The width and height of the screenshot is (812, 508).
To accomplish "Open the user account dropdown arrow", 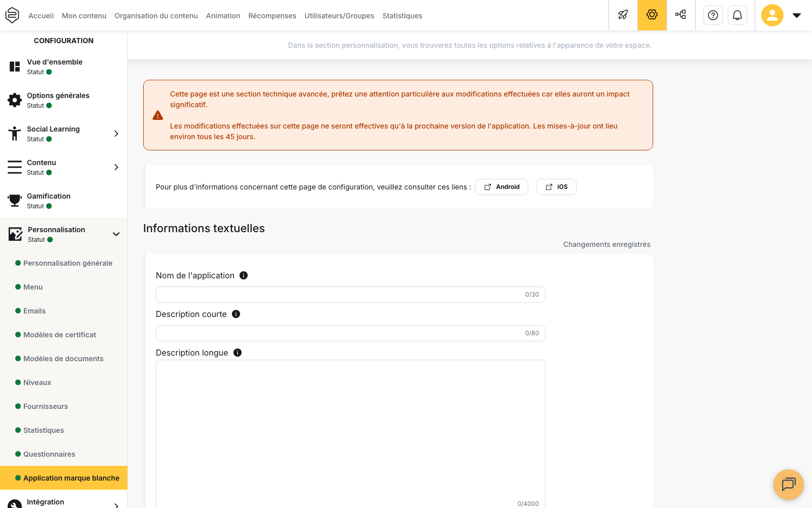I will (x=797, y=15).
